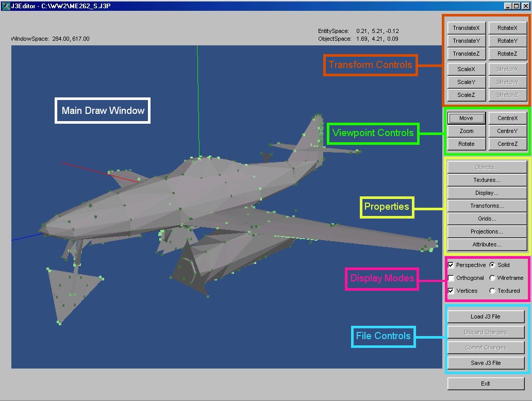The width and height of the screenshot is (532, 401).
Task: Click the RotateX button
Action: (x=508, y=28)
